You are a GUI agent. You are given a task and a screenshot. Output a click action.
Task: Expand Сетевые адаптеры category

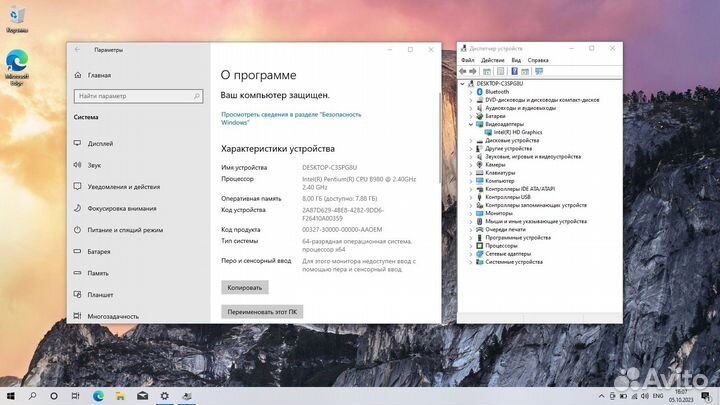tap(471, 253)
